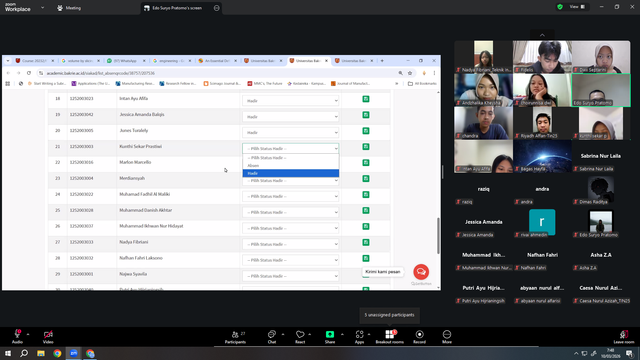Viewport: 640px width, 360px height.
Task: Open the status dropdown for Muhammad Danish Akhtar
Action: [290, 212]
